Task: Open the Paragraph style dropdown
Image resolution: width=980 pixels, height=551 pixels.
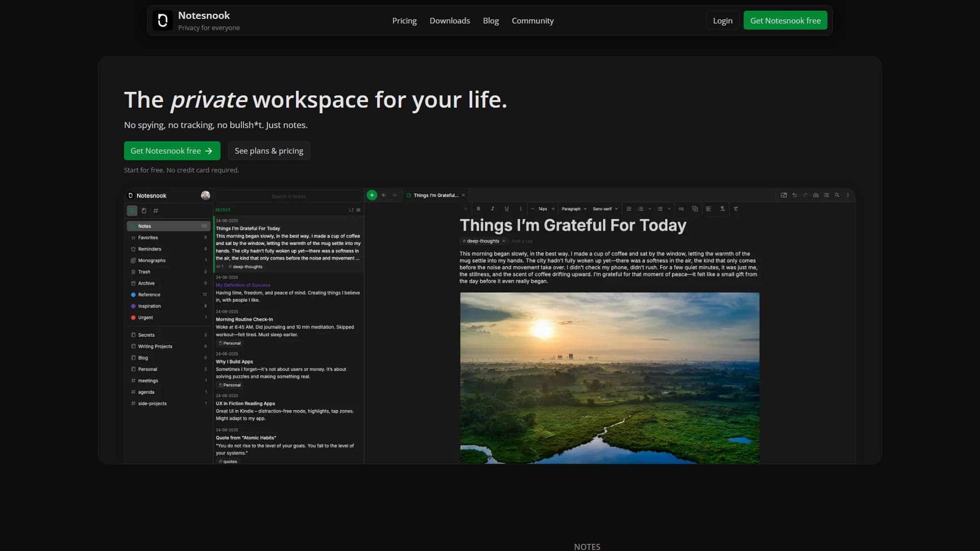Action: tap(574, 209)
